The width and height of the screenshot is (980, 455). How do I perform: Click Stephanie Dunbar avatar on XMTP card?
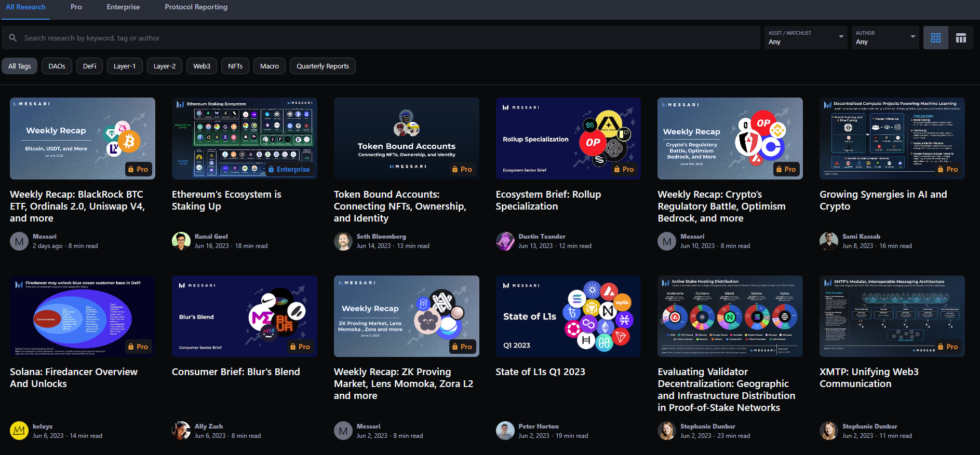coord(829,431)
